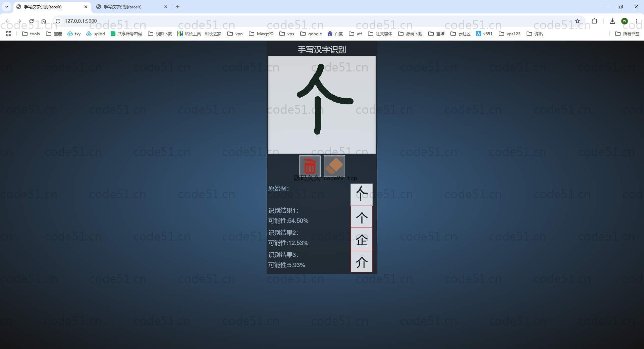Go back to previous page

coord(7,21)
